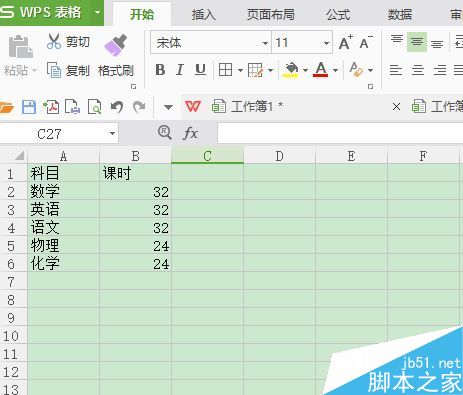Switch to the 开始 tab
The height and width of the screenshot is (395, 463).
click(x=142, y=15)
